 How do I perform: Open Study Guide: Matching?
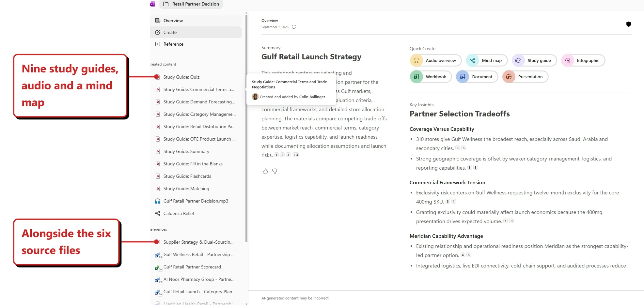click(x=196, y=189)
